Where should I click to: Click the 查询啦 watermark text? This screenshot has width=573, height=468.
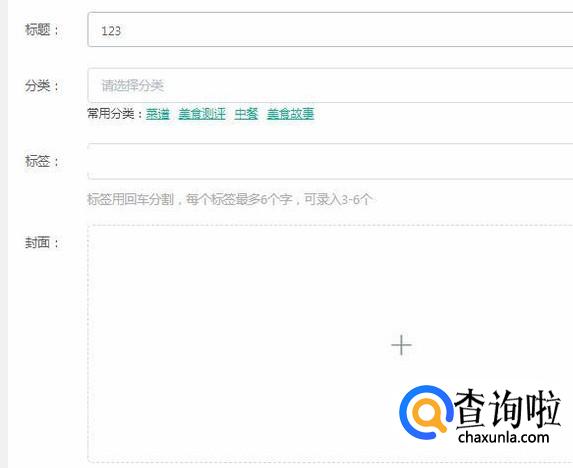[x=507, y=409]
